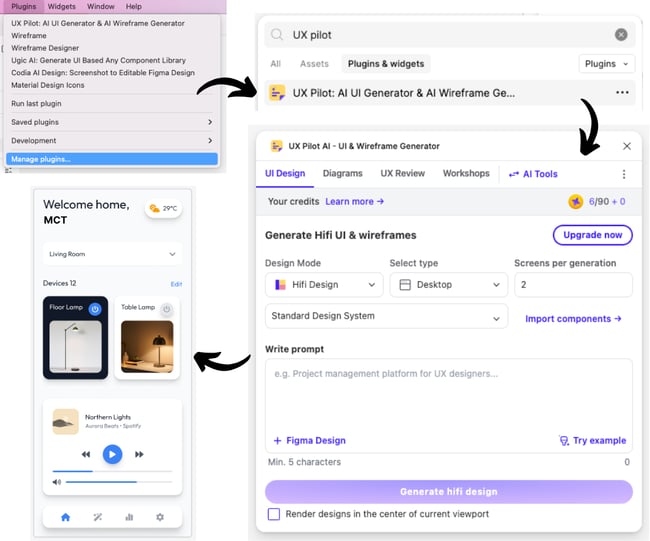The image size is (650, 541).
Task: Click the fast-forward button in player
Action: [139, 454]
